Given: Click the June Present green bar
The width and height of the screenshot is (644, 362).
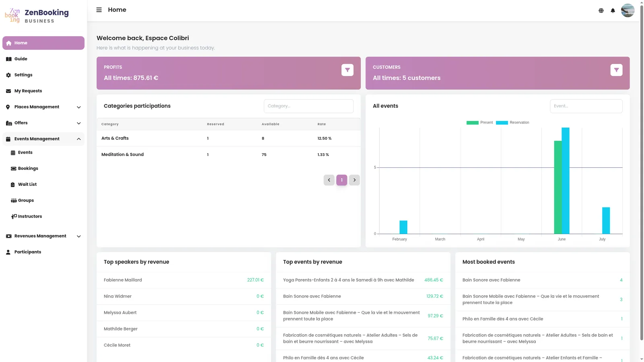Looking at the screenshot, I should point(558,187).
